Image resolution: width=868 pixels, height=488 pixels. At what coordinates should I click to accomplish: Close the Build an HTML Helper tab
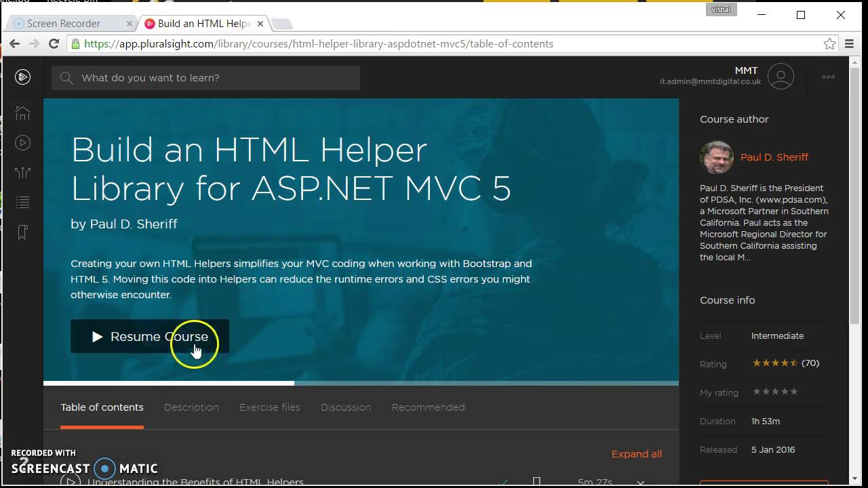260,23
